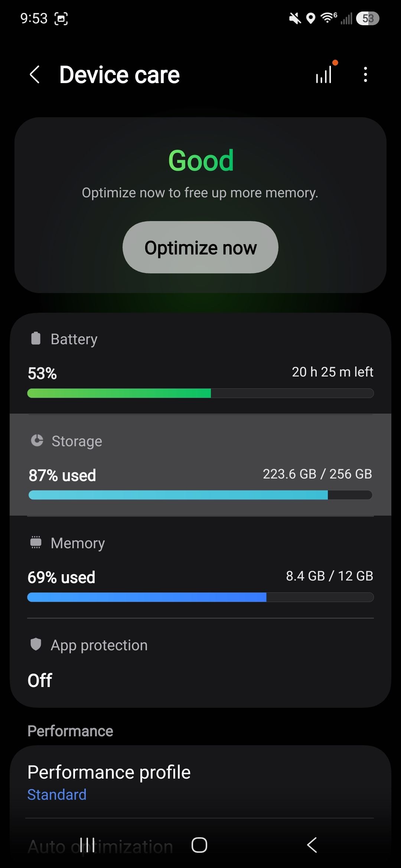Viewport: 401px width, 868px height.
Task: Open the App protection Off status
Action: [40, 680]
